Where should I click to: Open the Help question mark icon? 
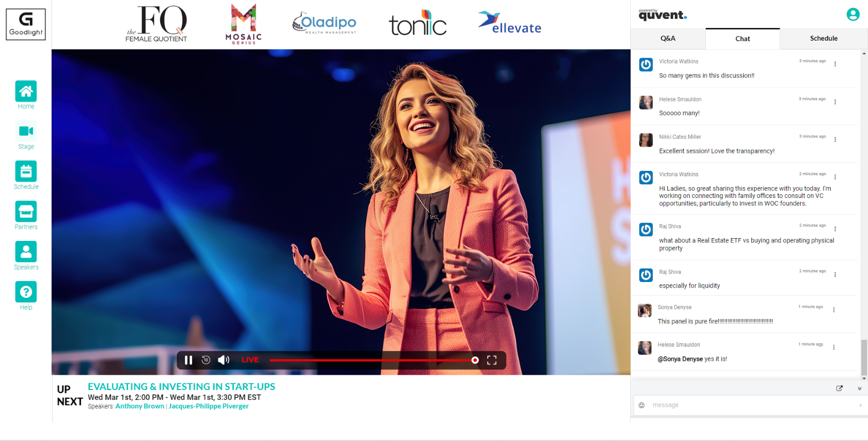point(26,292)
